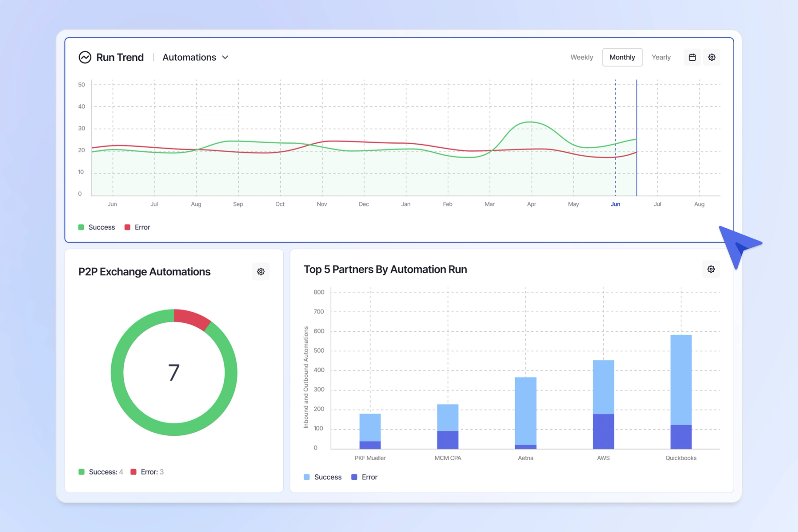
Task: Toggle Success series in Top 5 Partners legend
Action: tap(323, 477)
